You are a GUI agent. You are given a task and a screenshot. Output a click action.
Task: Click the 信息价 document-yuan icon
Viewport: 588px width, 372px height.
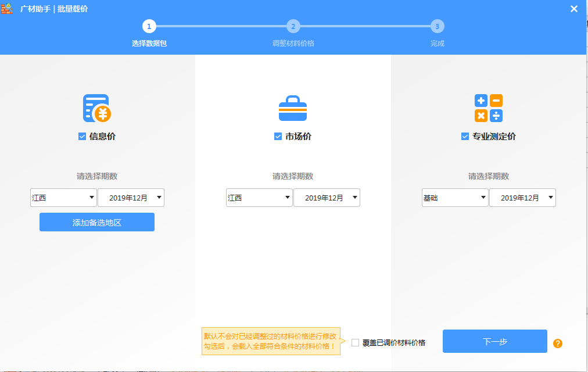(x=96, y=108)
